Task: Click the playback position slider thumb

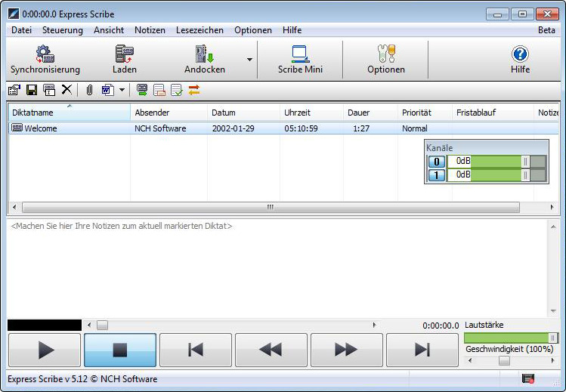Action: pyautogui.click(x=102, y=325)
